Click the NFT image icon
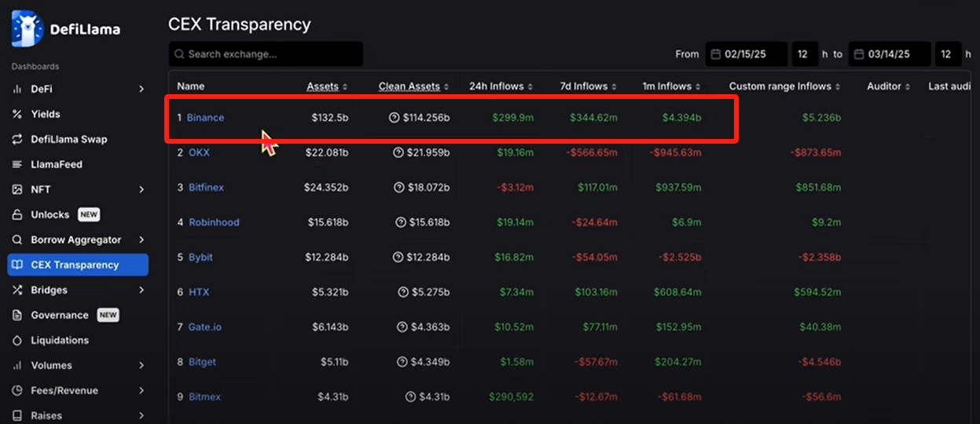The image size is (980, 424). click(x=17, y=189)
